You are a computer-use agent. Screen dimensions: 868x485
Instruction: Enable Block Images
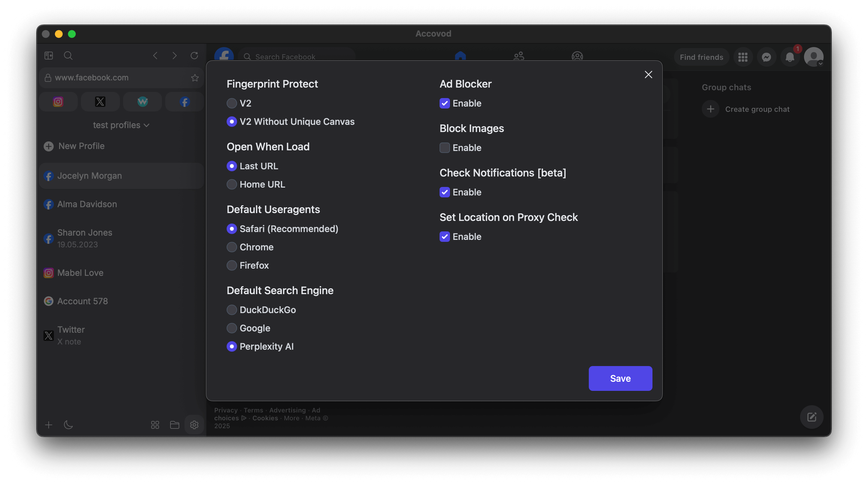tap(444, 147)
